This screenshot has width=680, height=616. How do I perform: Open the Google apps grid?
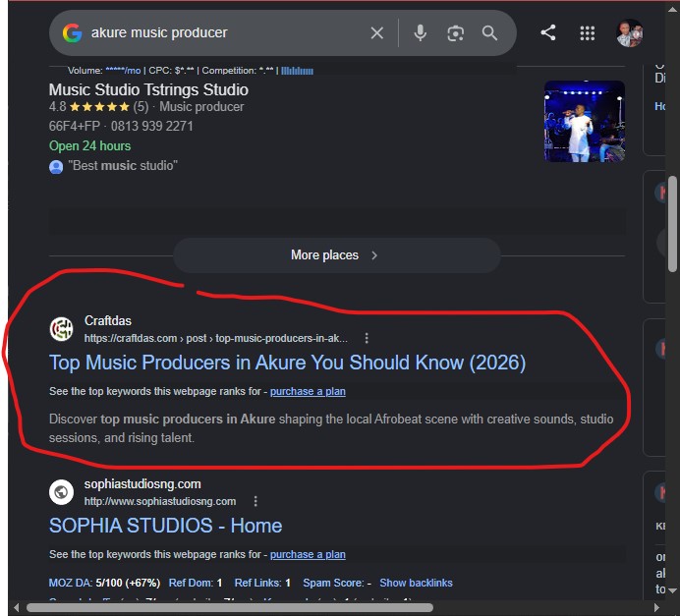[588, 33]
